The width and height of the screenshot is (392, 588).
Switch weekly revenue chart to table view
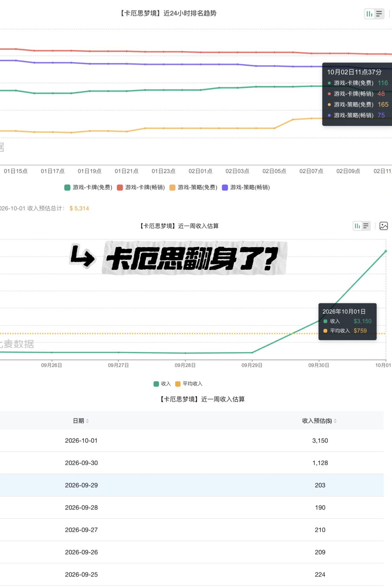(366, 226)
